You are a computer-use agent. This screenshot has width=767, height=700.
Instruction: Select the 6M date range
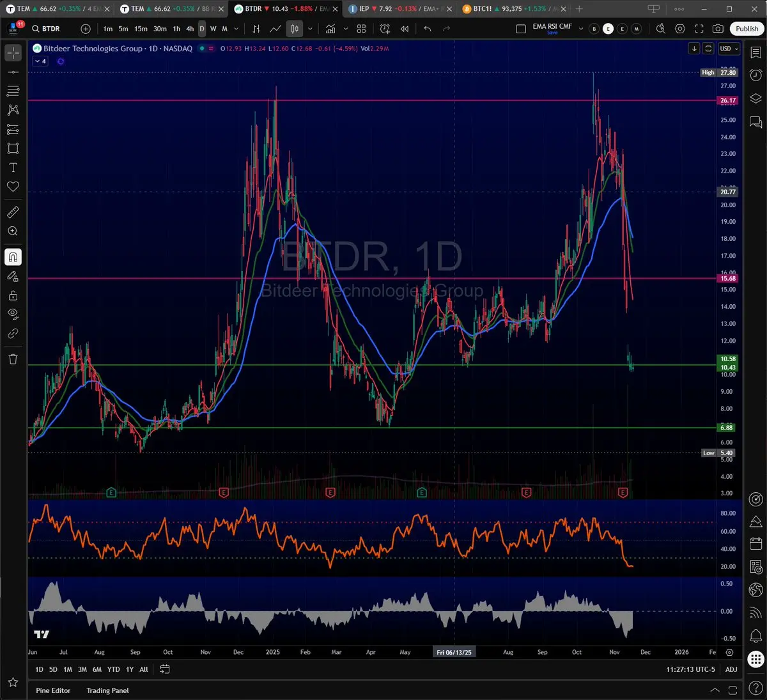[x=97, y=669]
